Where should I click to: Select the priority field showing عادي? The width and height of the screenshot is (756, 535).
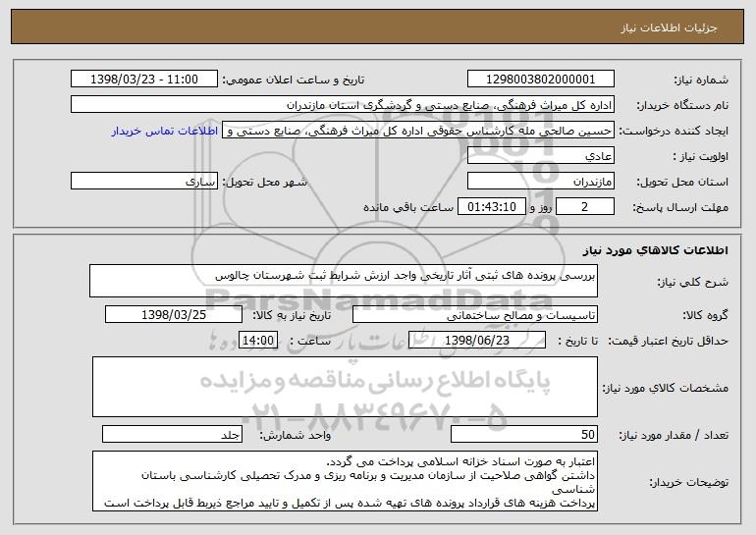[x=540, y=156]
